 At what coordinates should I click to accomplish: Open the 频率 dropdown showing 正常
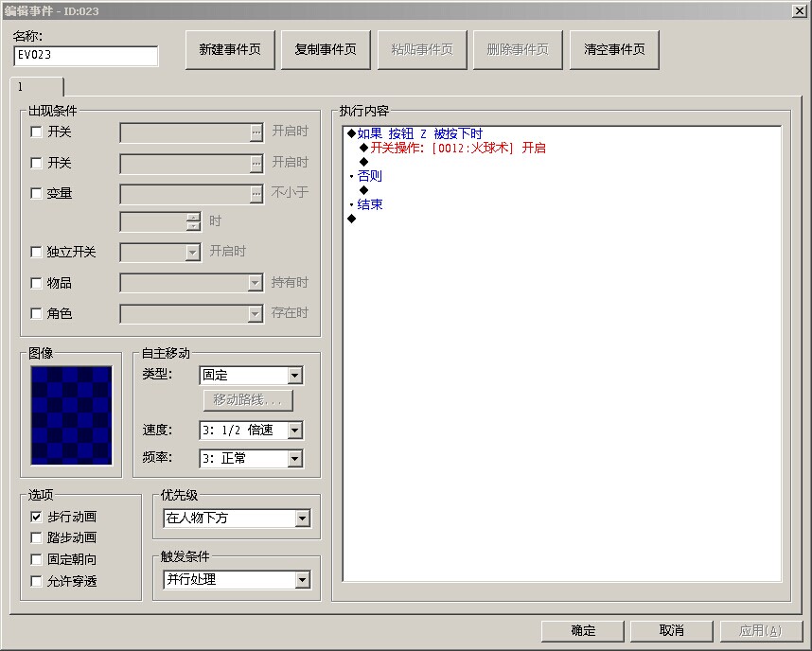(x=251, y=458)
